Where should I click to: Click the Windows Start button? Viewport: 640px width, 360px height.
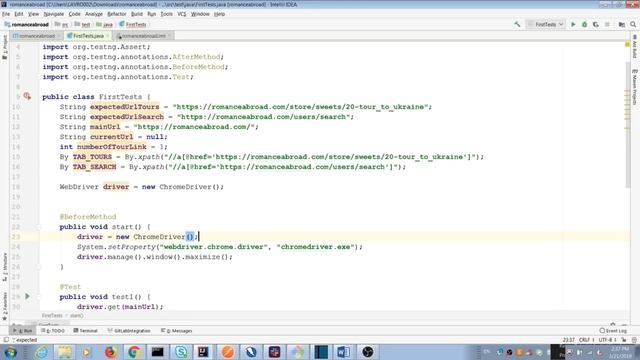tap(11, 352)
